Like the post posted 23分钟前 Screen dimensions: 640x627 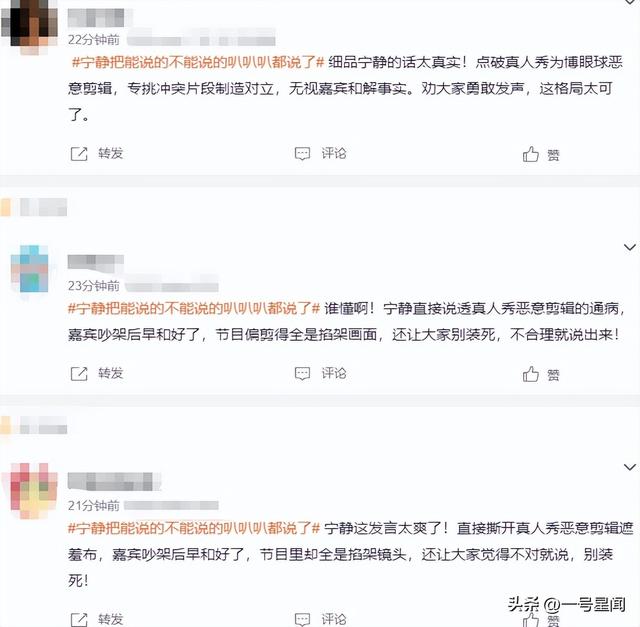point(531,374)
